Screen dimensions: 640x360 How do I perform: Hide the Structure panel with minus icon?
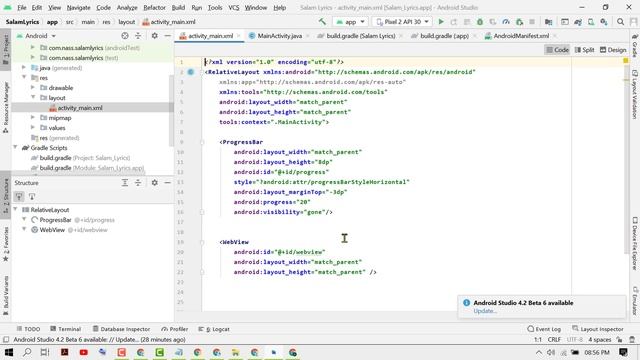pyautogui.click(x=167, y=182)
